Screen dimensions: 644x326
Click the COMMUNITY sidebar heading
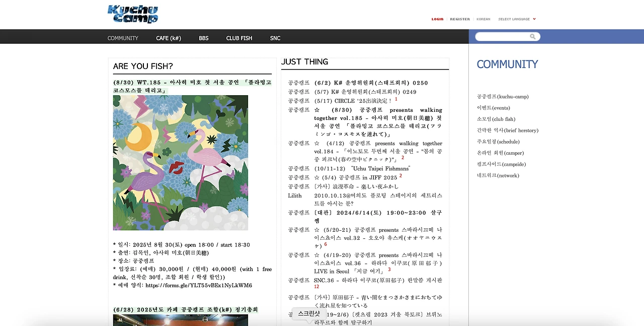click(x=507, y=64)
